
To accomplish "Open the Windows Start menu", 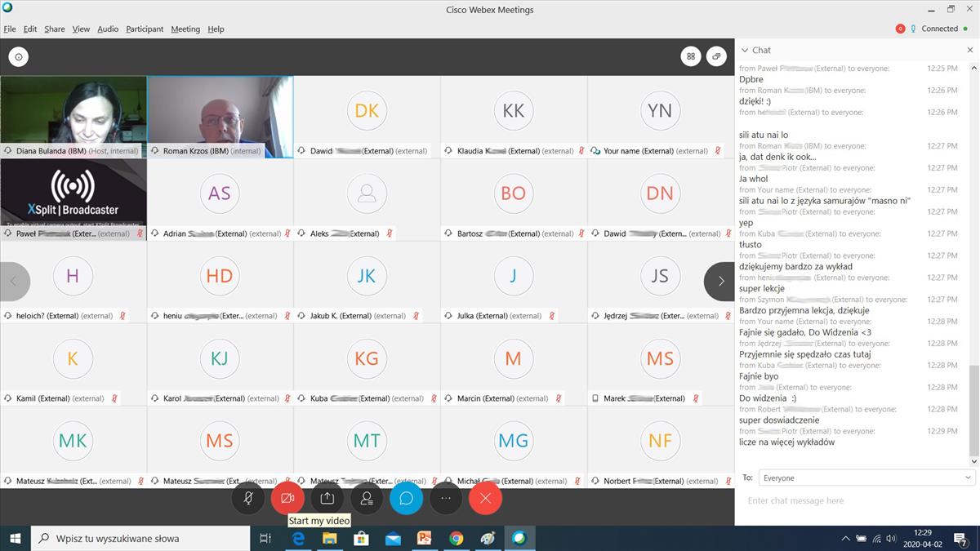I will click(15, 538).
